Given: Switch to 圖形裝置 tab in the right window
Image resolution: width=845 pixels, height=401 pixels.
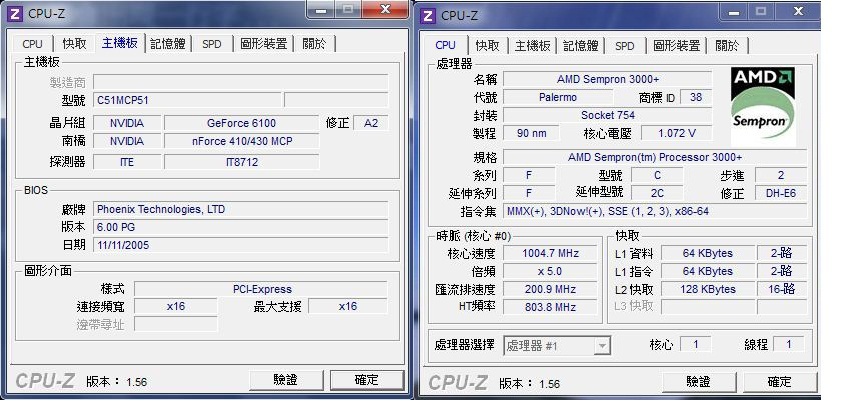Looking at the screenshot, I should [x=675, y=46].
